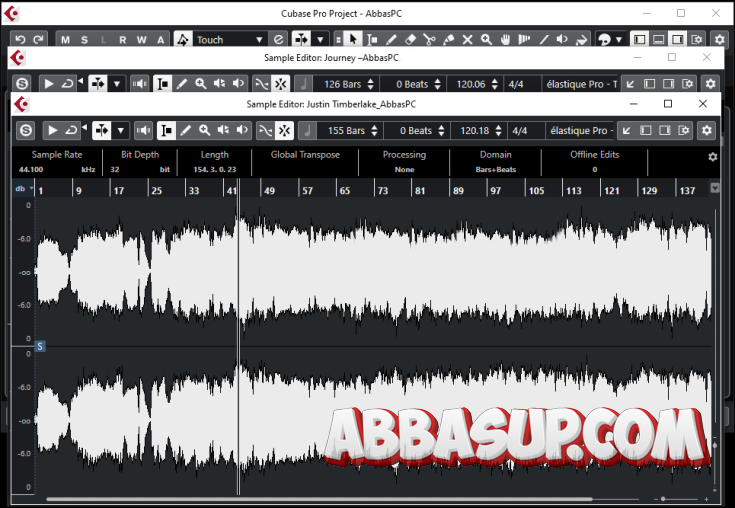Click the speaker waveform icon in Justin Timberlake editor
Viewport: 735px width, 508px height.
tap(143, 130)
